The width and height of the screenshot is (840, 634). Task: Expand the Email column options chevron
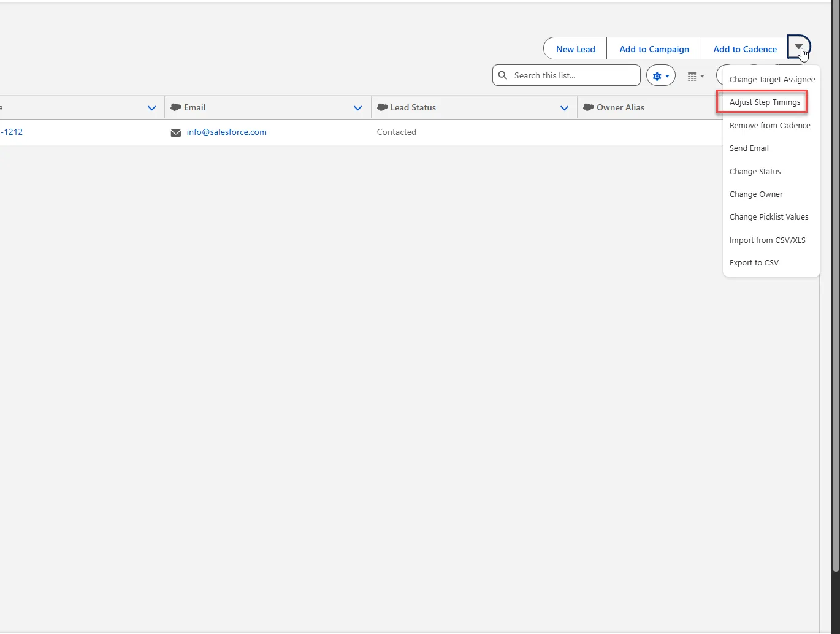[x=357, y=108]
